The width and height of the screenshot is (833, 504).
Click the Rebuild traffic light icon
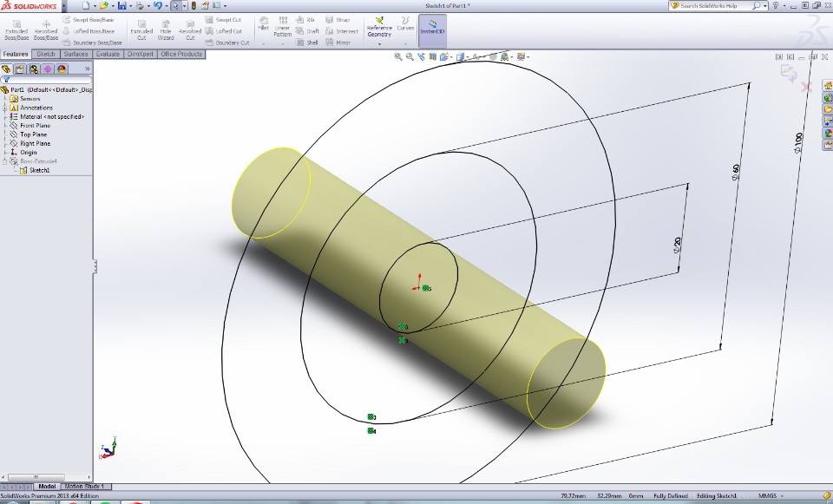click(x=193, y=5)
